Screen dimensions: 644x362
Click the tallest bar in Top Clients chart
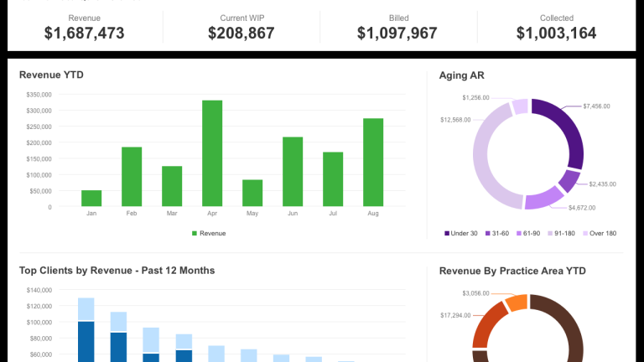pos(86,331)
